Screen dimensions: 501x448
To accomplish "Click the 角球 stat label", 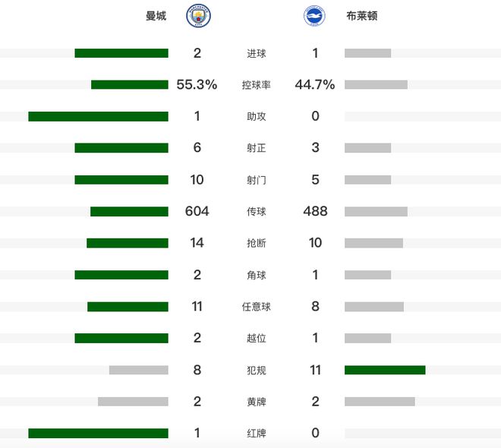I will point(257,275).
